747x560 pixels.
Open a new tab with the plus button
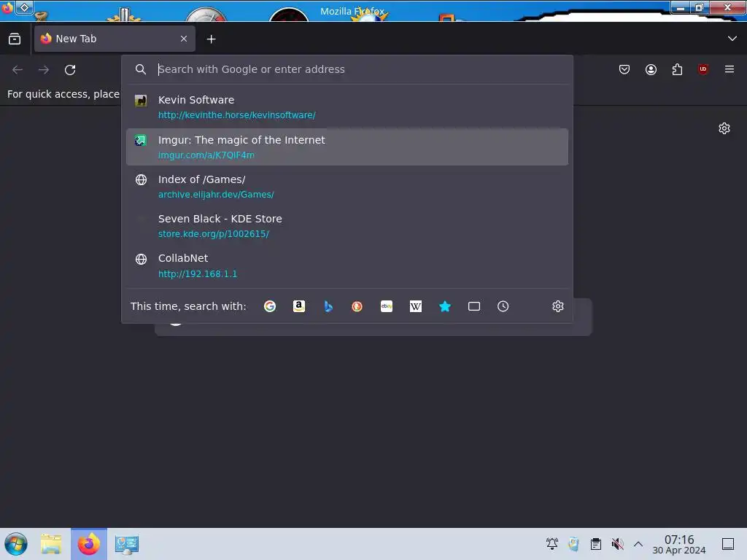point(211,39)
